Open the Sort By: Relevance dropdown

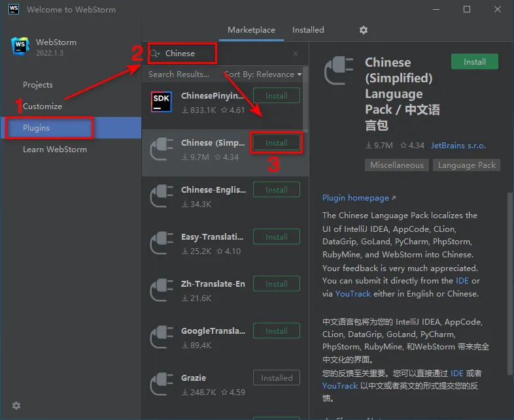pyautogui.click(x=264, y=74)
